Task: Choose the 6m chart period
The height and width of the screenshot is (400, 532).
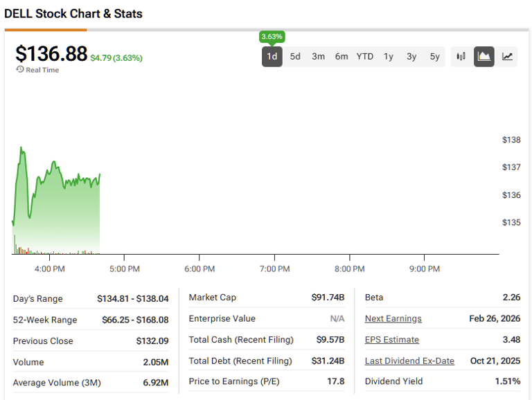Action: [342, 57]
